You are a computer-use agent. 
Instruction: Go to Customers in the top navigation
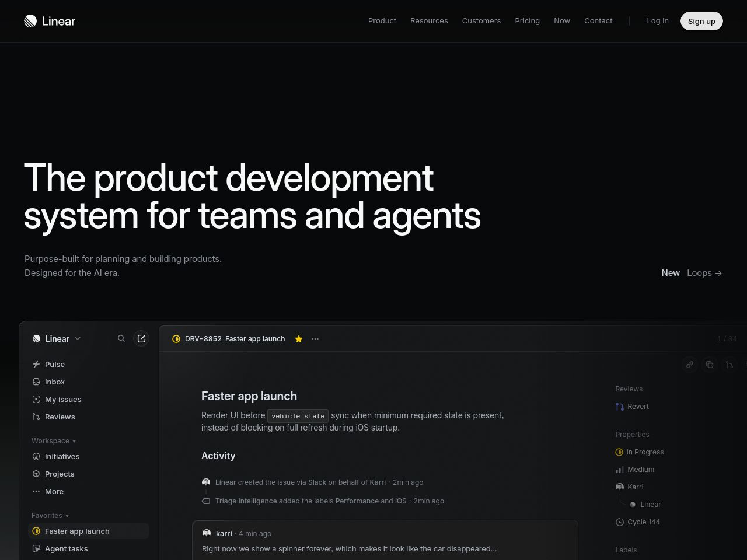481,21
